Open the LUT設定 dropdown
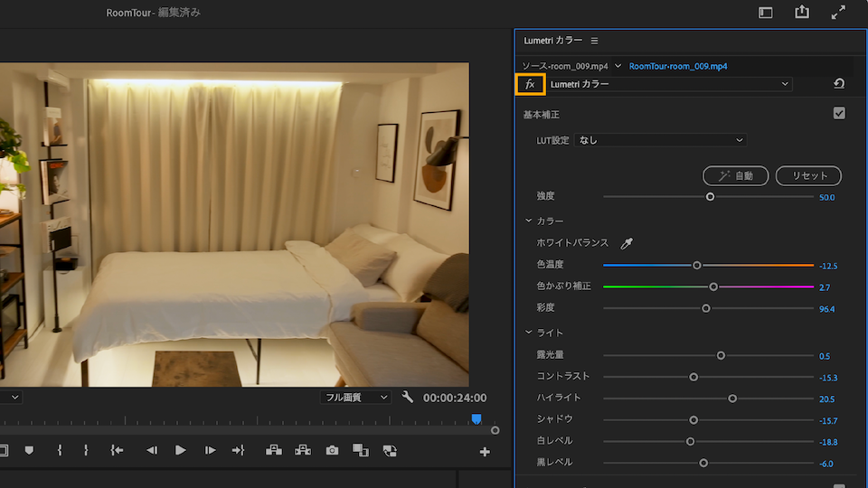Screen dimensions: 868x488 pos(660,140)
